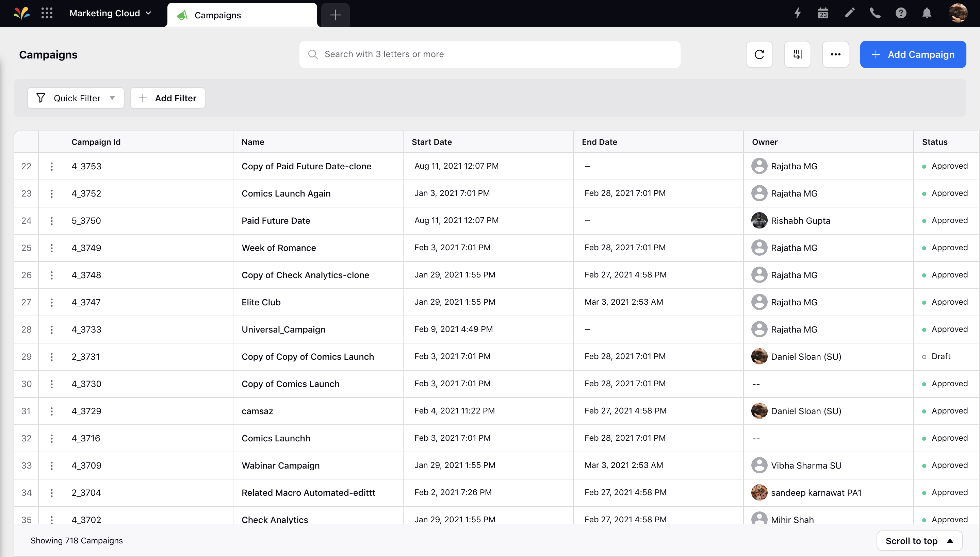980x557 pixels.
Task: Click the showing 718 campaigns count area
Action: pos(76,540)
